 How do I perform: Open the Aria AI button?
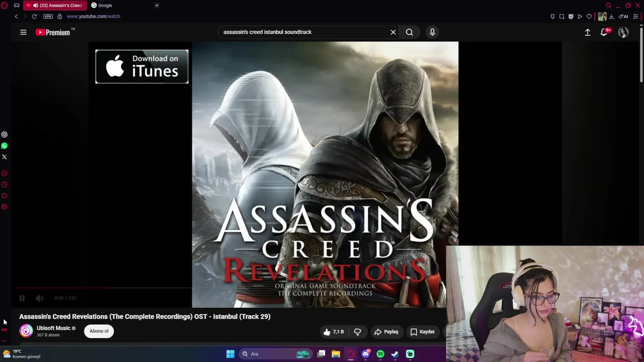point(623,17)
